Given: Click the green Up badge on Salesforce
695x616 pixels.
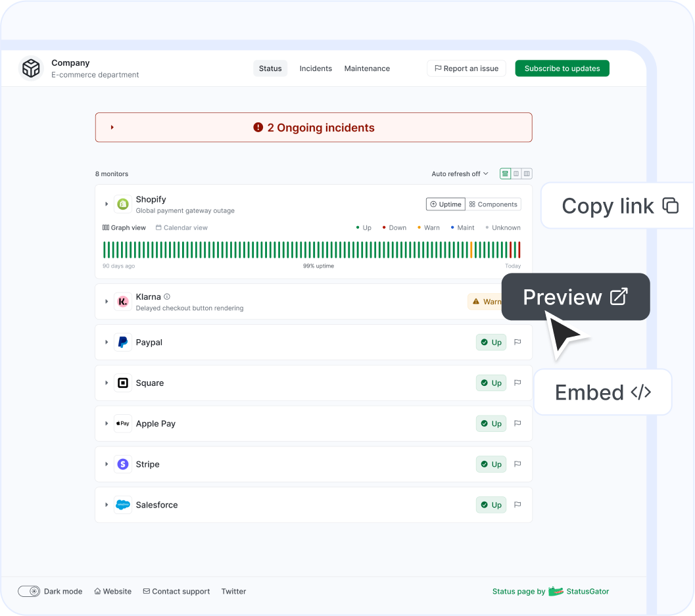Looking at the screenshot, I should tap(491, 505).
